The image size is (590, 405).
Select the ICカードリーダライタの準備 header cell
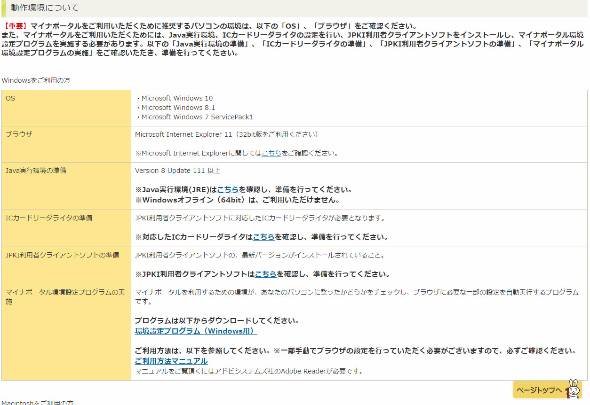[x=66, y=228]
